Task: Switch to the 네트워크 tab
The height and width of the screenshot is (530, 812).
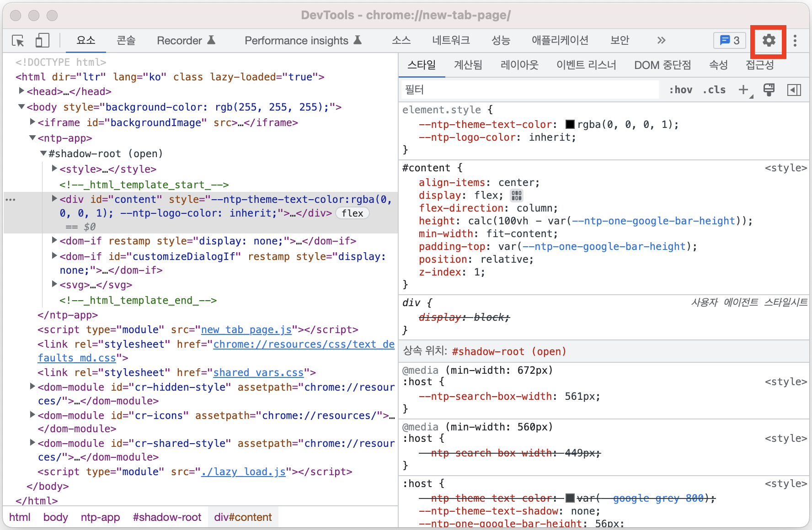Action: (x=451, y=41)
